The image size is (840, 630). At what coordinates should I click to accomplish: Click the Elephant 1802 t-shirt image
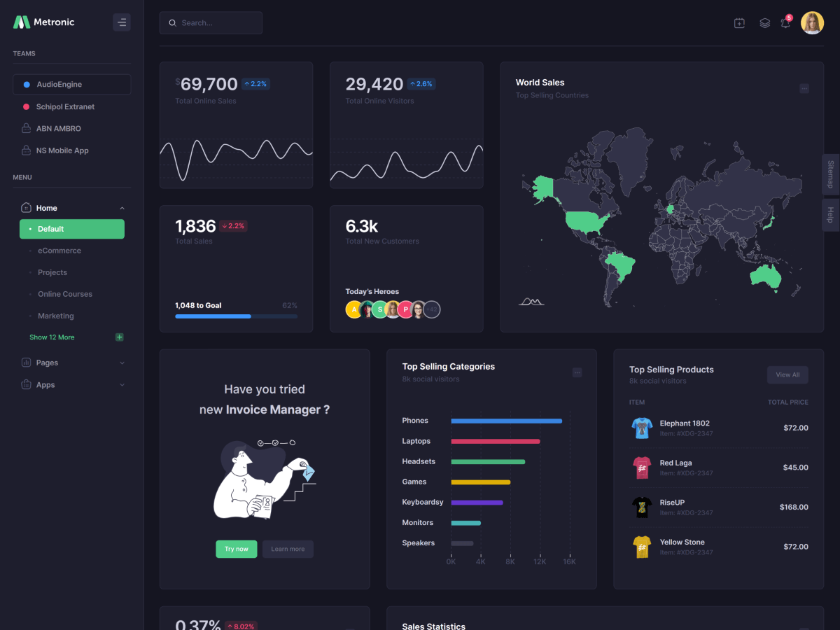tap(641, 428)
